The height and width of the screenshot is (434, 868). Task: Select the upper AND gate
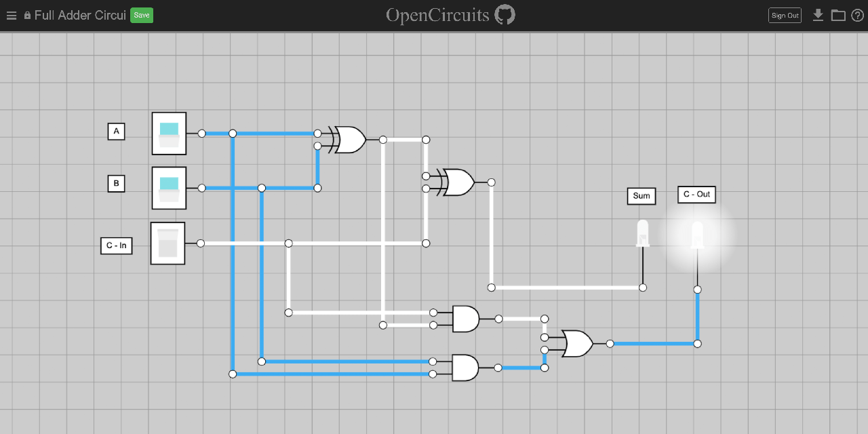pos(465,318)
